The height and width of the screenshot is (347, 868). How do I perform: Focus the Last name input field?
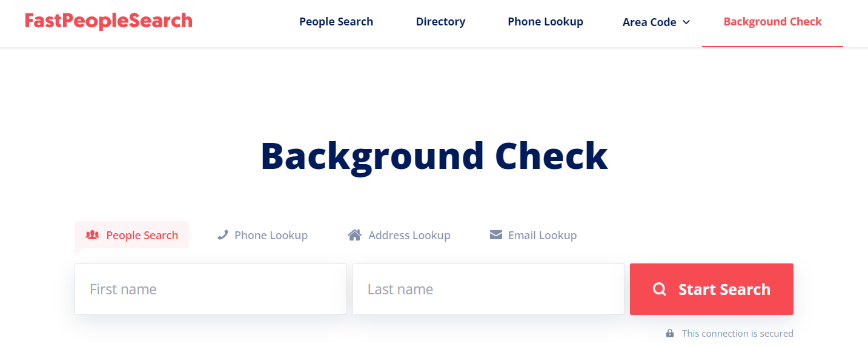tap(488, 289)
